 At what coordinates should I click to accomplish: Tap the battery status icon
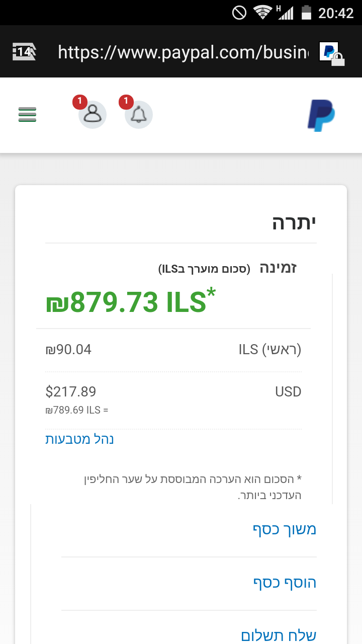click(306, 12)
